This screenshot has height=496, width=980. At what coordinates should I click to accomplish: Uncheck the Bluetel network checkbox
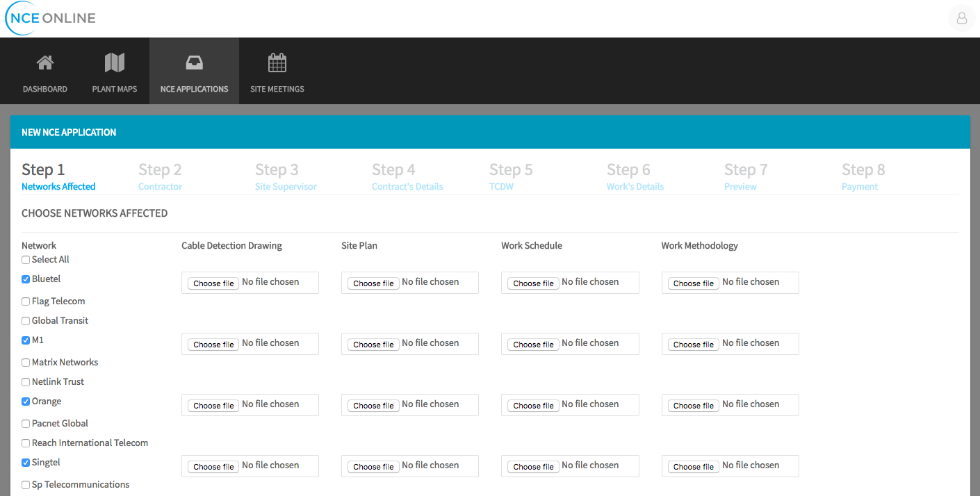26,279
